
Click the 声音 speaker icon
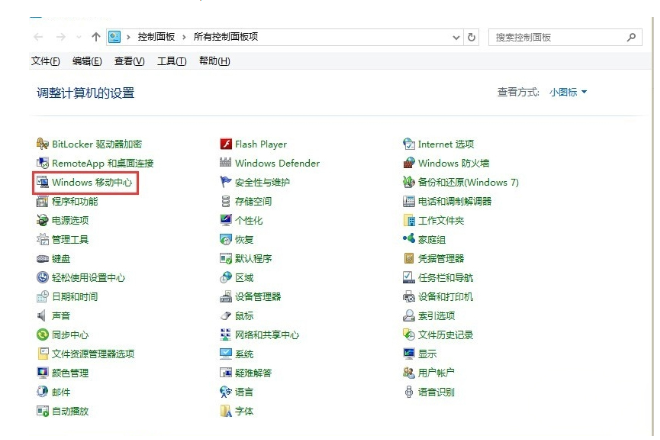click(42, 316)
